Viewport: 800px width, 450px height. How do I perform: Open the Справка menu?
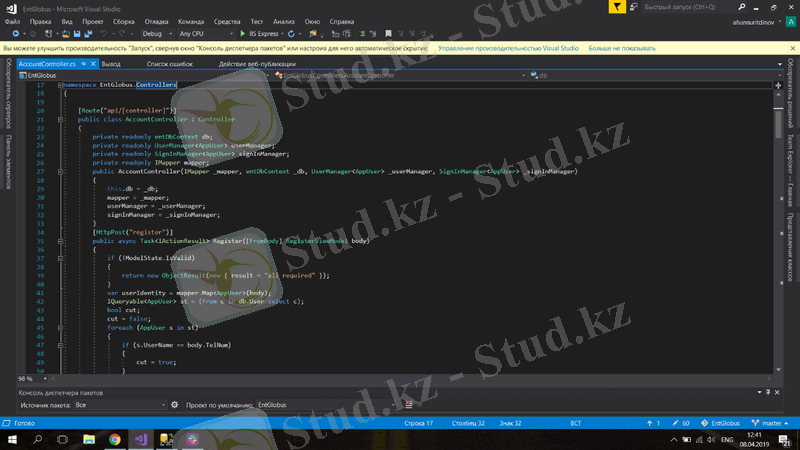point(342,21)
